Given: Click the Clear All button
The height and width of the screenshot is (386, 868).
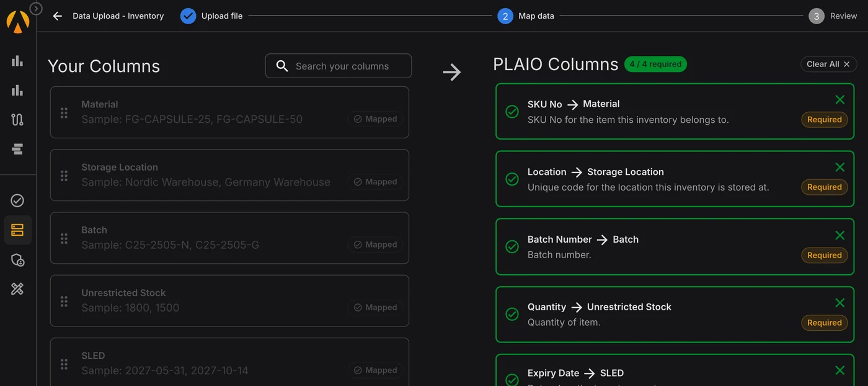Looking at the screenshot, I should [x=828, y=64].
